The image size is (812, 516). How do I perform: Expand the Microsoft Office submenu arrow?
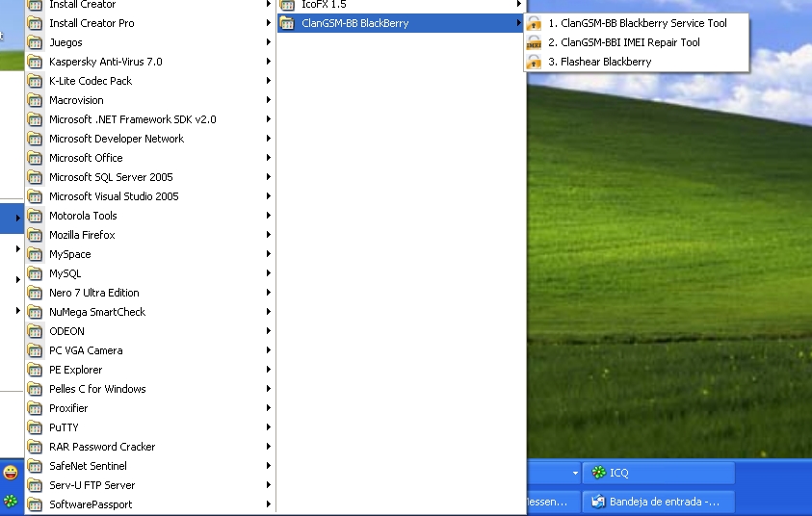click(268, 158)
